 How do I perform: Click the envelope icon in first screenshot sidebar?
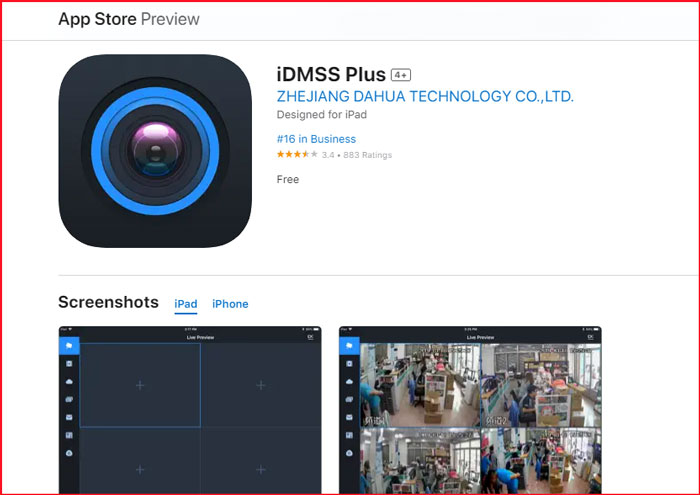click(69, 417)
